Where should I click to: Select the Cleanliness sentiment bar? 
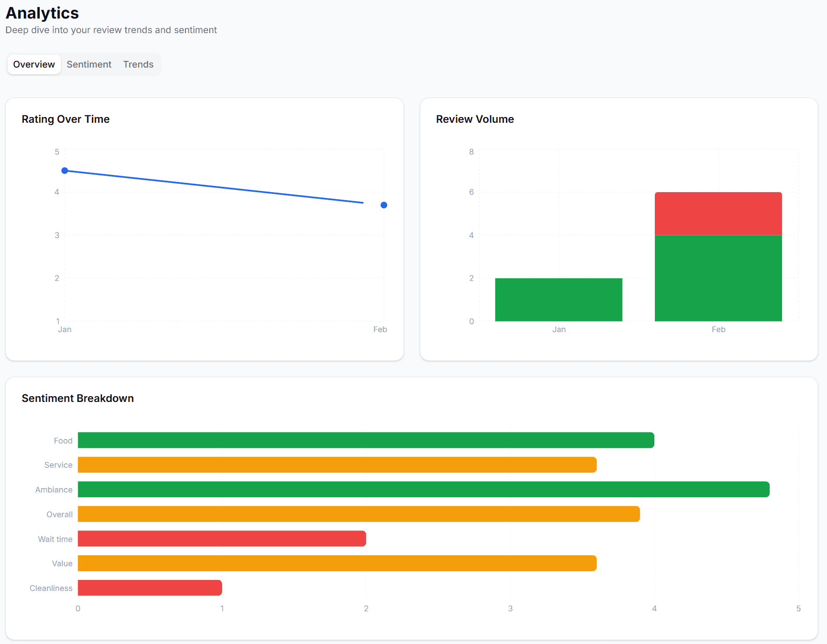(149, 588)
